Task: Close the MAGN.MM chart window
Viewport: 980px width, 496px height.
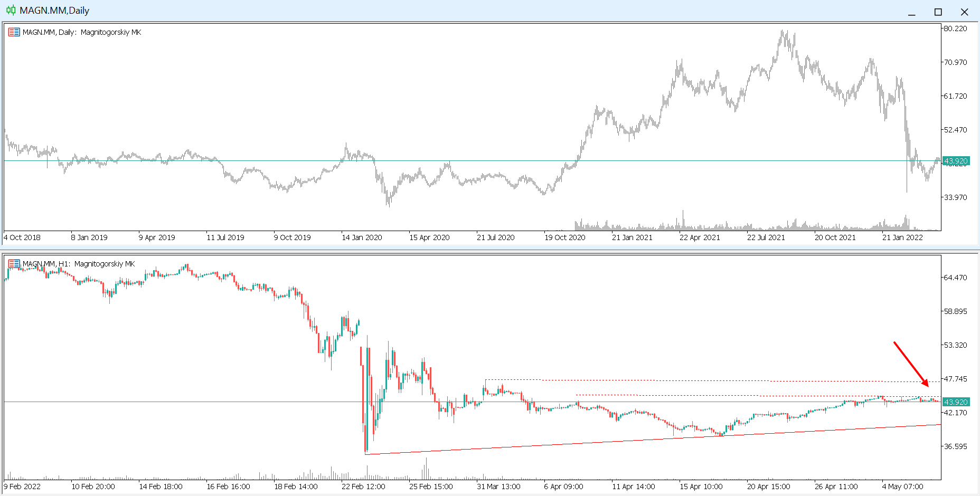Action: [964, 12]
